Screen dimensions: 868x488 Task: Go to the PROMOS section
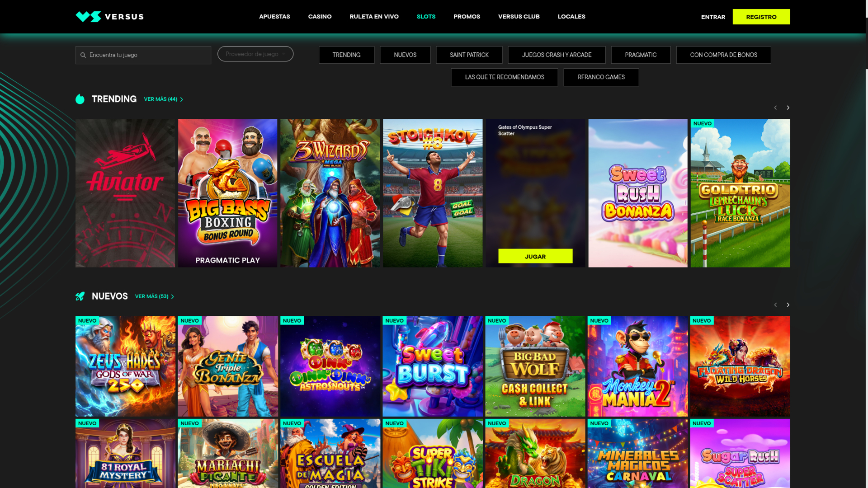tap(467, 16)
